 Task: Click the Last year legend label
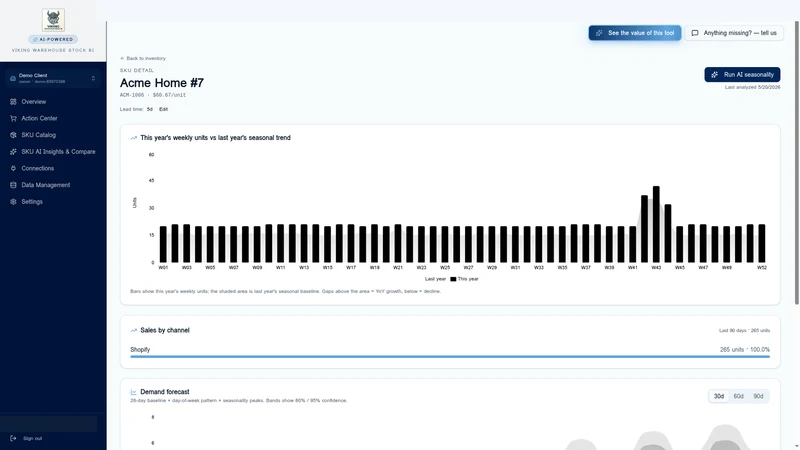435,279
